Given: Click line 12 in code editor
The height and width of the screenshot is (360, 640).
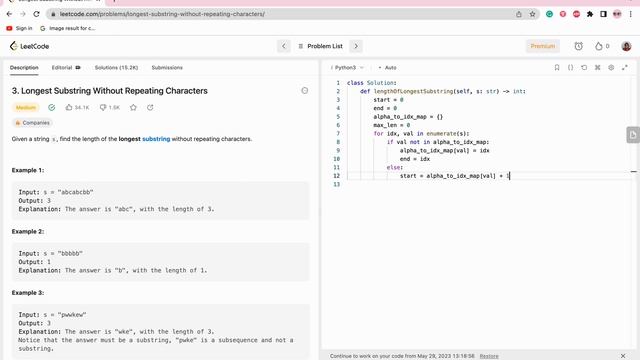Looking at the screenshot, I should [x=455, y=176].
